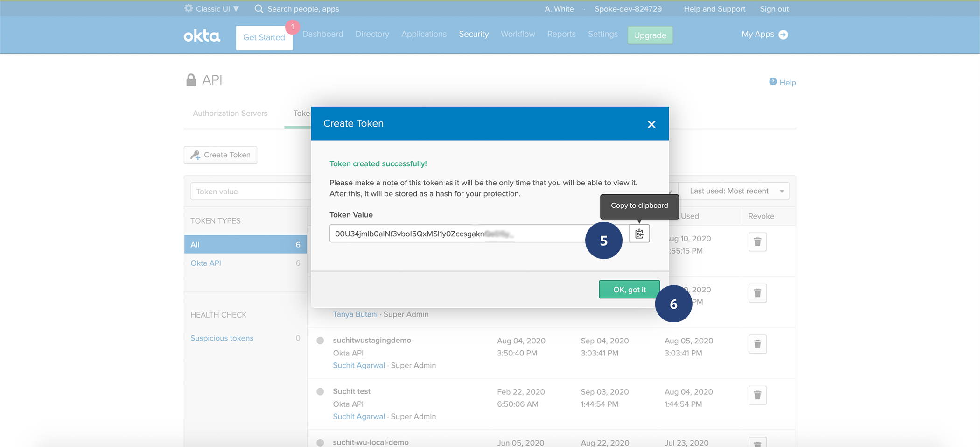Click the Revoke column header
980x447 pixels.
[761, 216]
